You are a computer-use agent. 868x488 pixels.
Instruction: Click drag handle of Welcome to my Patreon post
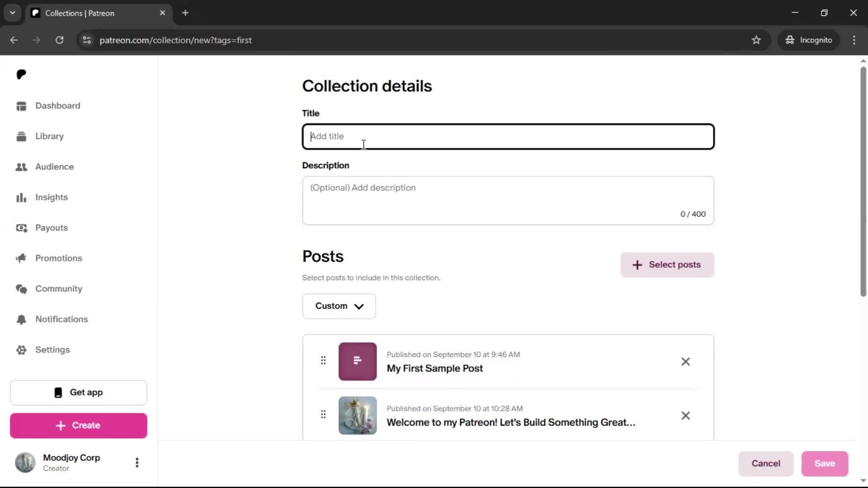[x=323, y=414]
